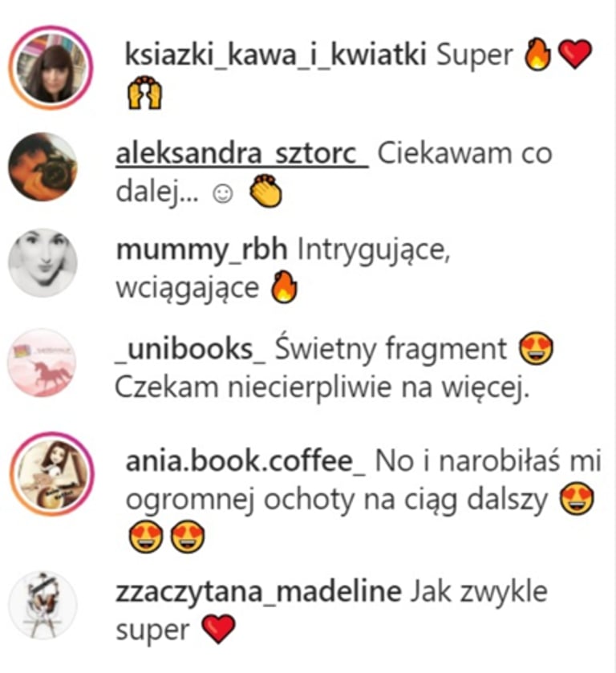
Task: Click the clapping hands emoji
Action: coord(266,191)
